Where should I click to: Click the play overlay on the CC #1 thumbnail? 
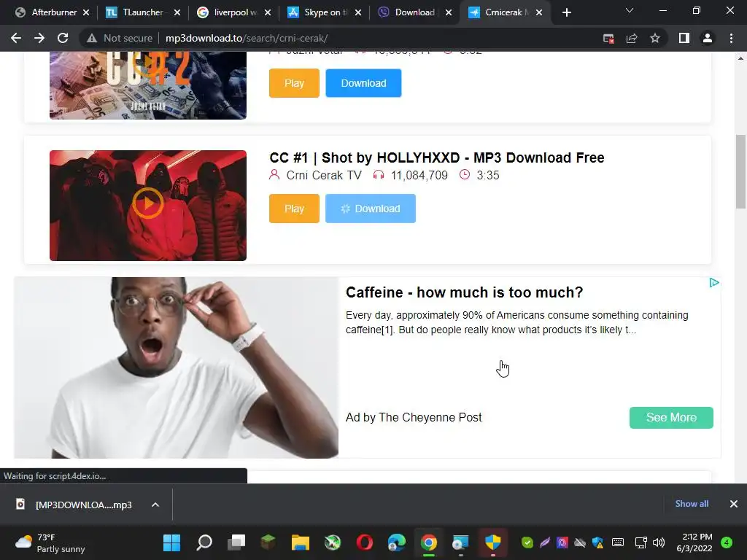coord(147,203)
